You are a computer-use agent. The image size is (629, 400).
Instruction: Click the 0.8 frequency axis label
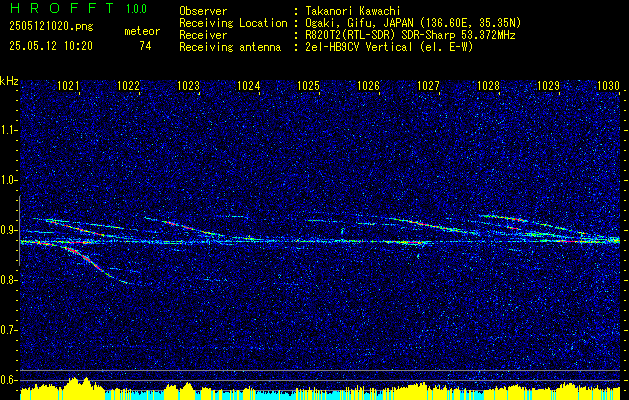(8, 280)
